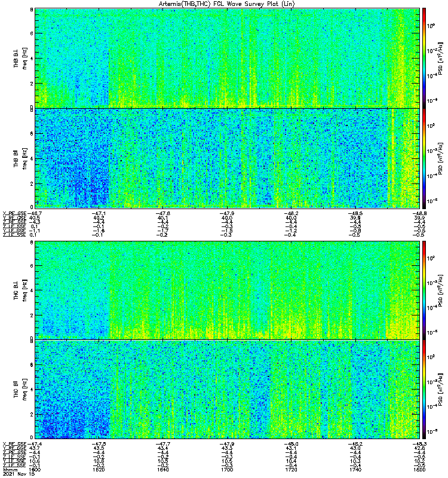Click the 'X_RE_GSE' row label under the THC panels

click(x=14, y=444)
